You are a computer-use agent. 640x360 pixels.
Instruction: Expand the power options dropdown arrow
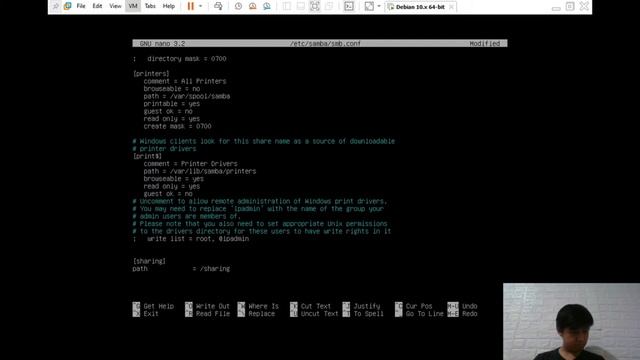tap(200, 6)
